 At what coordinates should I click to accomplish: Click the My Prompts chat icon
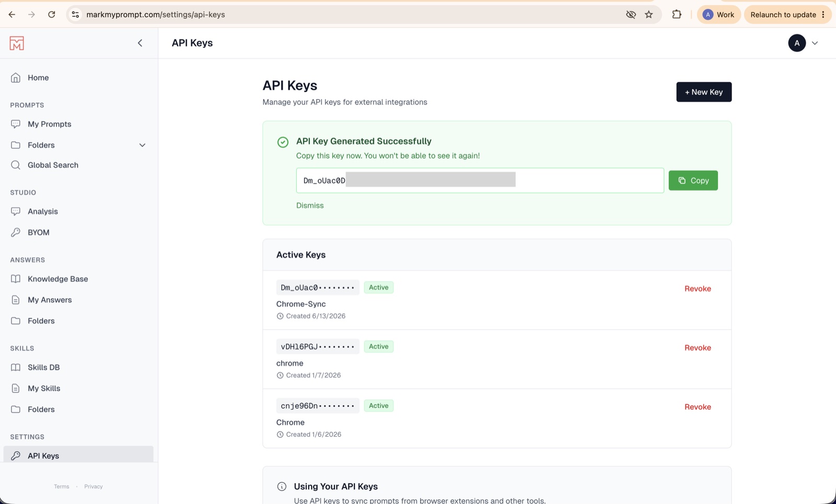coord(16,124)
